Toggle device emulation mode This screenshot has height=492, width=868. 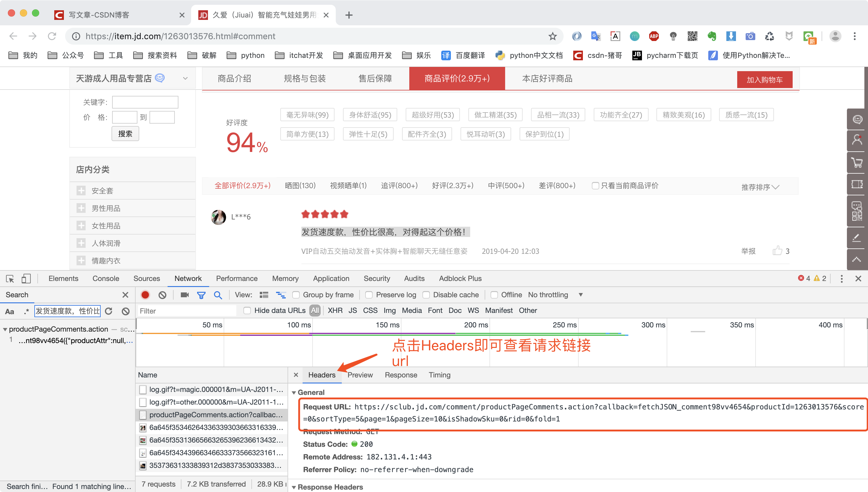27,279
